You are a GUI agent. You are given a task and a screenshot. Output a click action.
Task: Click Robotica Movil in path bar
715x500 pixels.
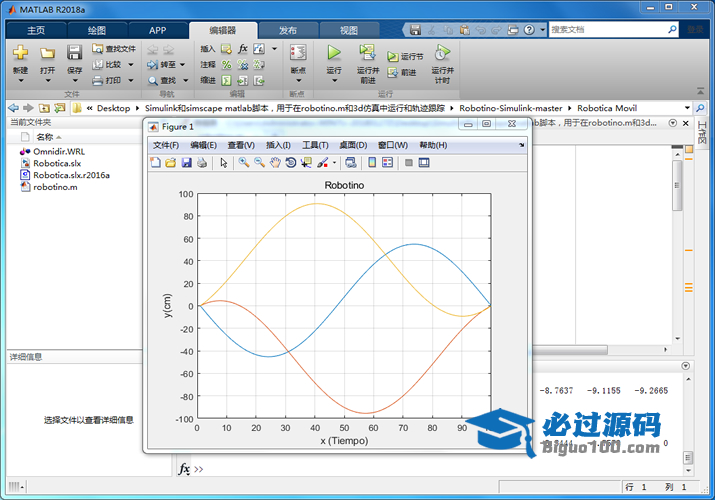pyautogui.click(x=607, y=108)
